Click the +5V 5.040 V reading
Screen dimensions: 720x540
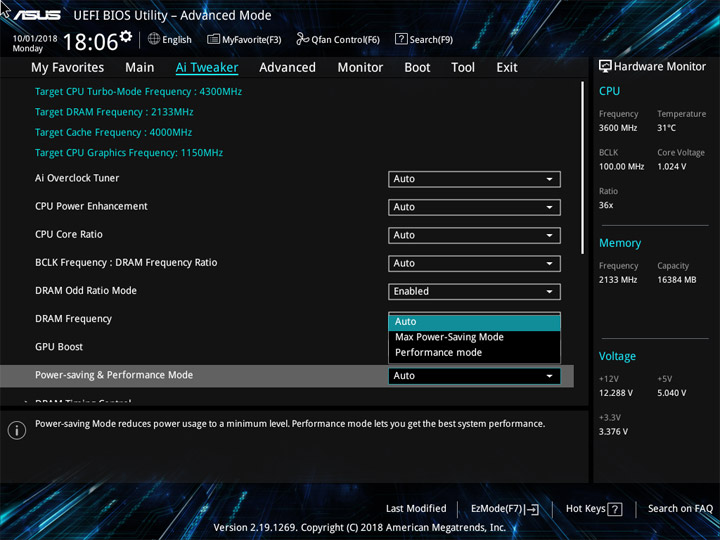click(x=671, y=393)
